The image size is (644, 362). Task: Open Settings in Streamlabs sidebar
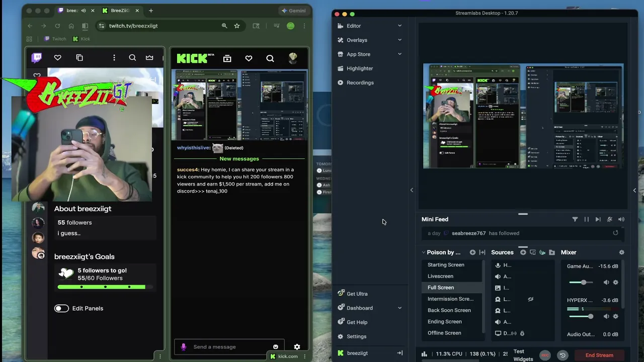(356, 336)
